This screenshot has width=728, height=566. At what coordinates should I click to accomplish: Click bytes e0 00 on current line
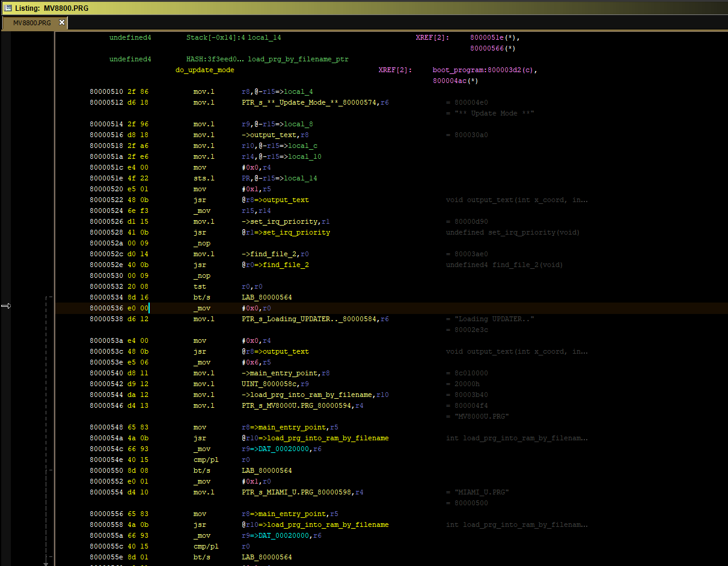coord(138,308)
